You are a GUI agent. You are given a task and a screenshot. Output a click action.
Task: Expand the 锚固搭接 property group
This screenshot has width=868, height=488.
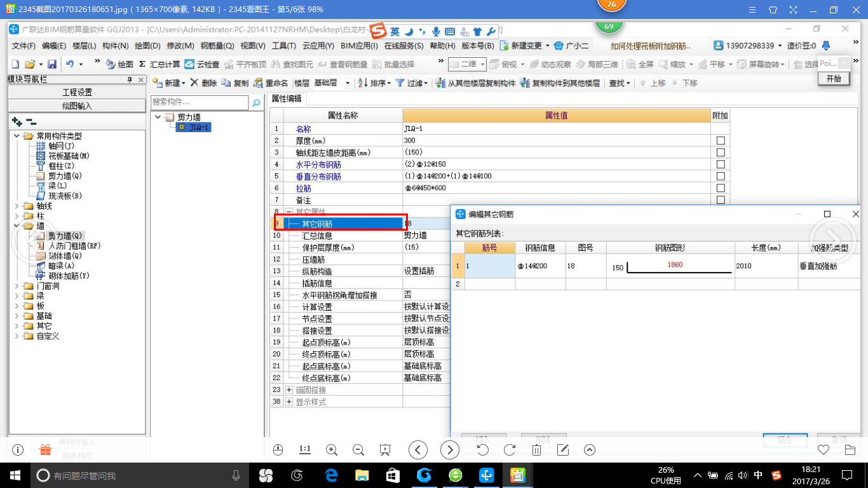pos(289,390)
